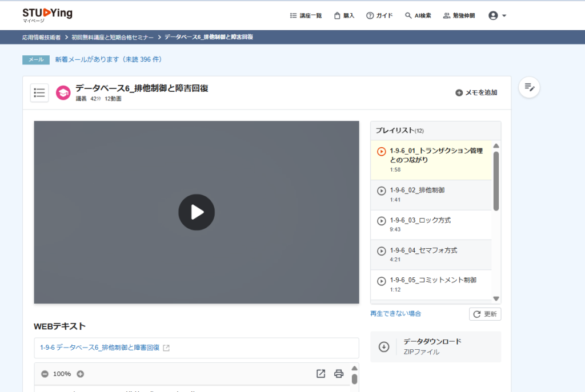The width and height of the screenshot is (585, 392).
Task: Open AI検索 from the top navigation
Action: point(418,16)
